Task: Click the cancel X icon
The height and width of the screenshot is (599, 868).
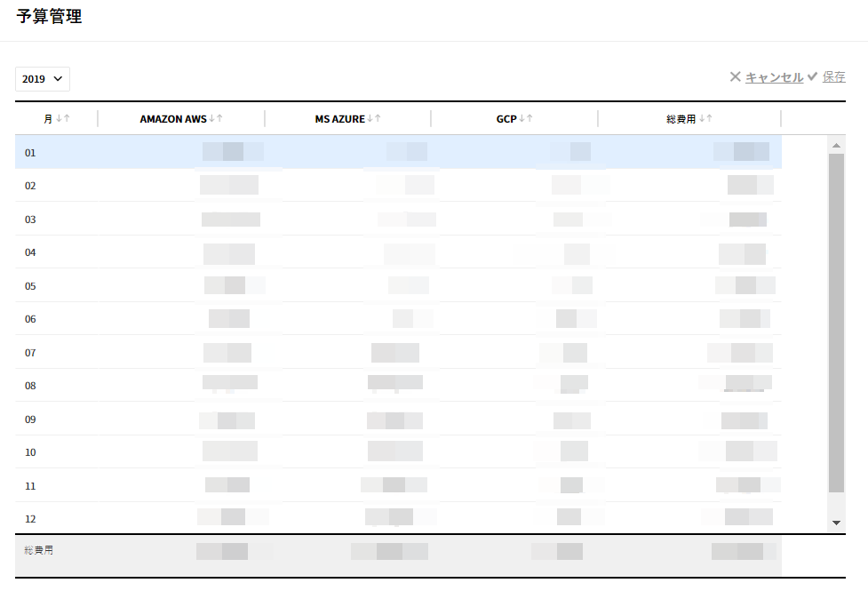Action: pos(735,77)
